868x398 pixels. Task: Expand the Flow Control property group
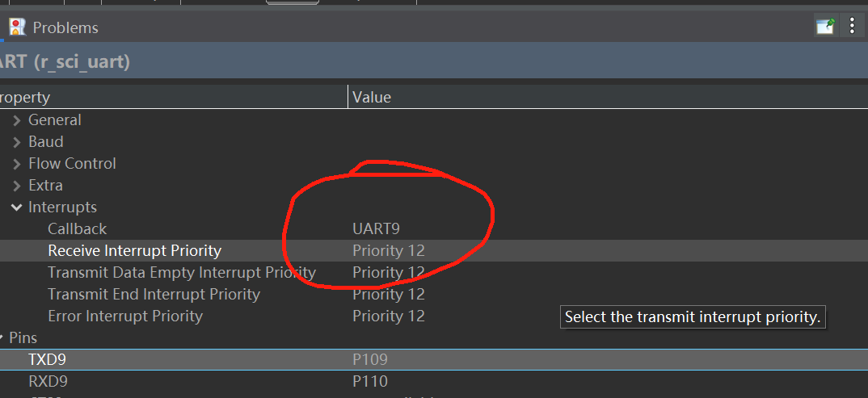(17, 164)
